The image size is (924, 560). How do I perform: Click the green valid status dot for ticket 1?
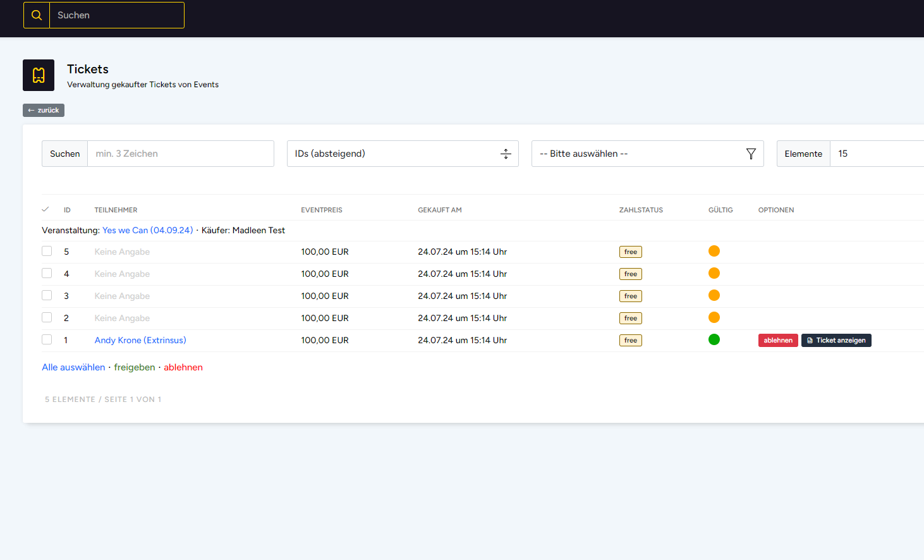coord(714,340)
